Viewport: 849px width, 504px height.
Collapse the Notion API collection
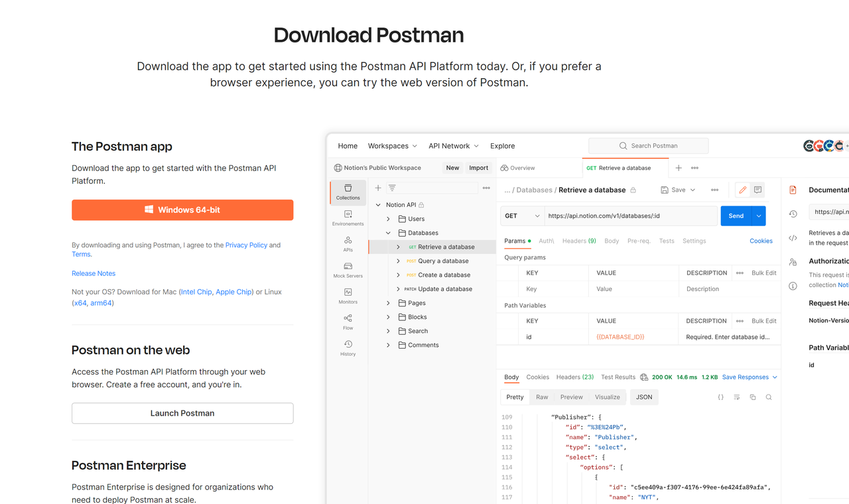point(378,205)
